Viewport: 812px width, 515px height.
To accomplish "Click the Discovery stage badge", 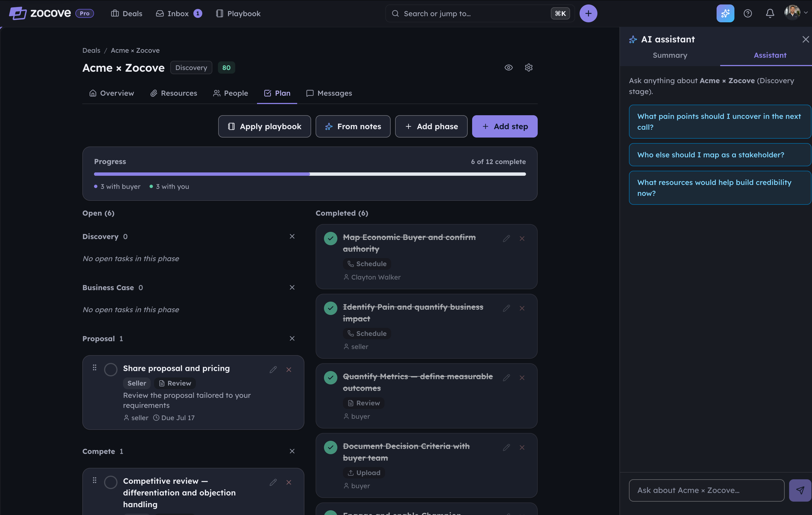I will tap(191, 68).
